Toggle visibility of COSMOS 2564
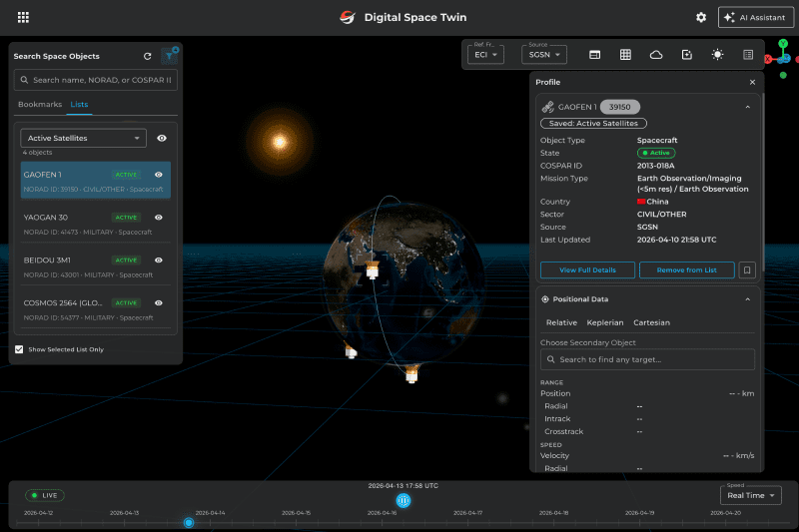This screenshot has width=799, height=532. (159, 302)
